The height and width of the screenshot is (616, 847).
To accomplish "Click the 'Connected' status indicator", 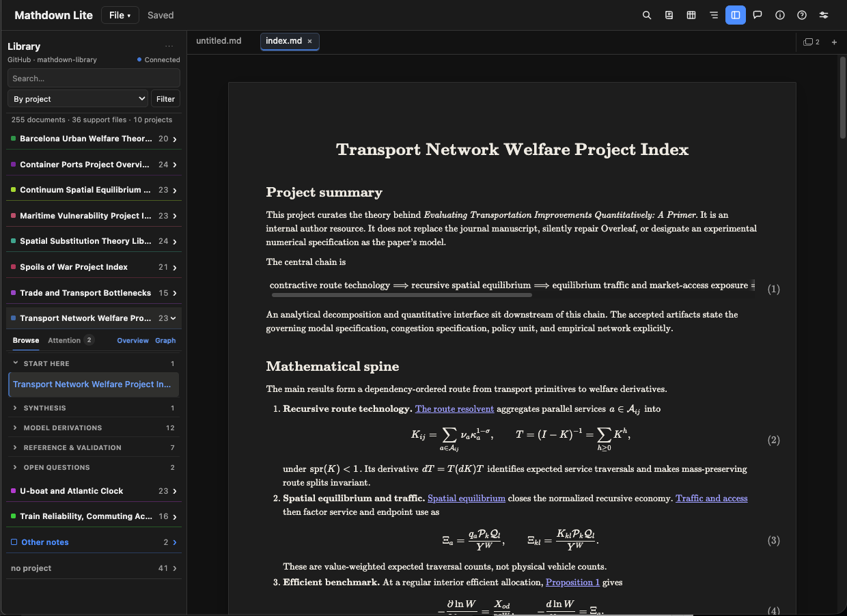I will [158, 60].
